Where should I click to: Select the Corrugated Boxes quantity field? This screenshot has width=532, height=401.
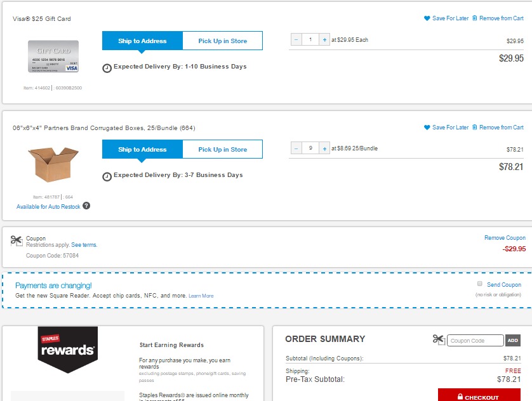310,148
